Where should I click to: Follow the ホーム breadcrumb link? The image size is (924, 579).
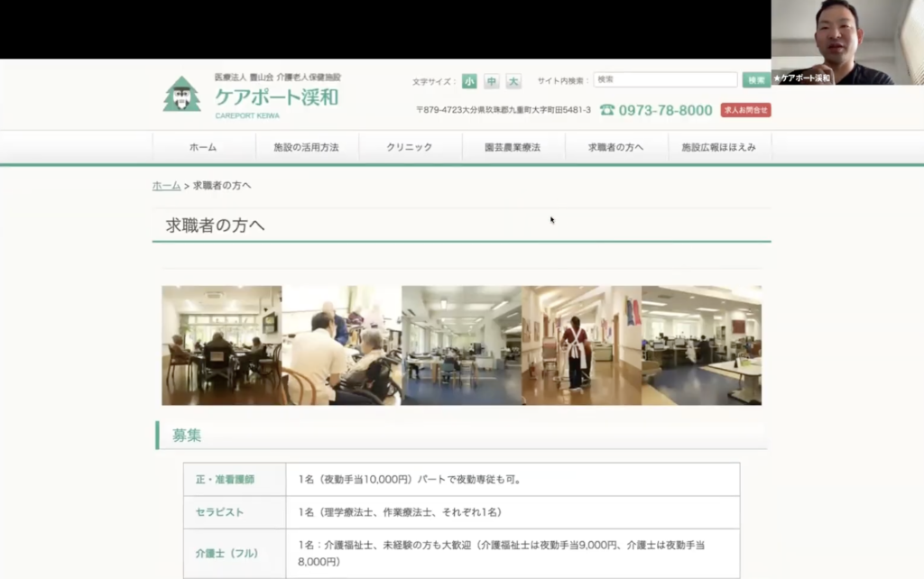[x=166, y=186]
